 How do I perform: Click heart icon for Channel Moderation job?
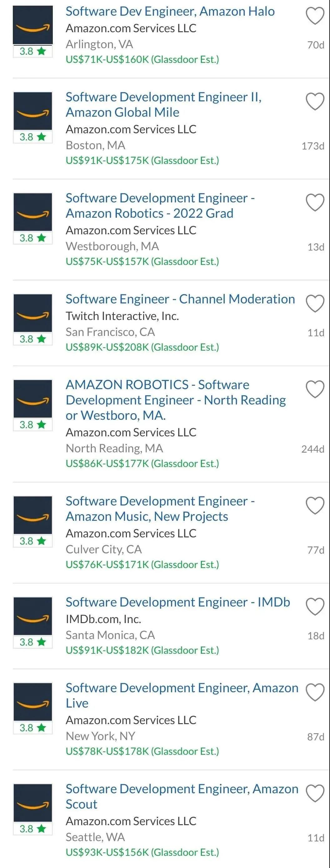[x=315, y=304]
